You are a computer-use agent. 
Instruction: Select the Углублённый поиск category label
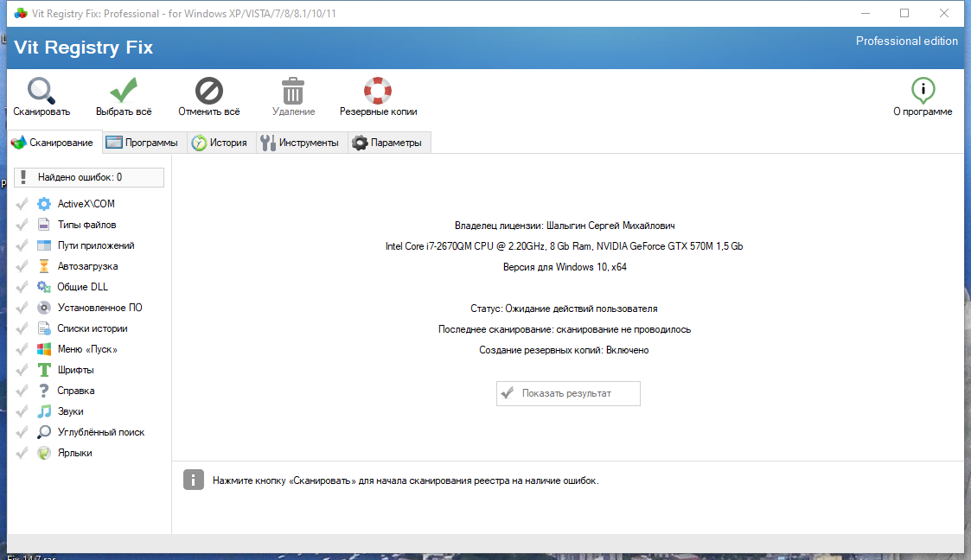tap(101, 432)
